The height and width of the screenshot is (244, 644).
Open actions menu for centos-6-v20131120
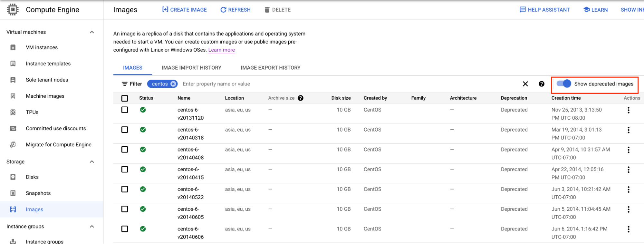click(629, 110)
